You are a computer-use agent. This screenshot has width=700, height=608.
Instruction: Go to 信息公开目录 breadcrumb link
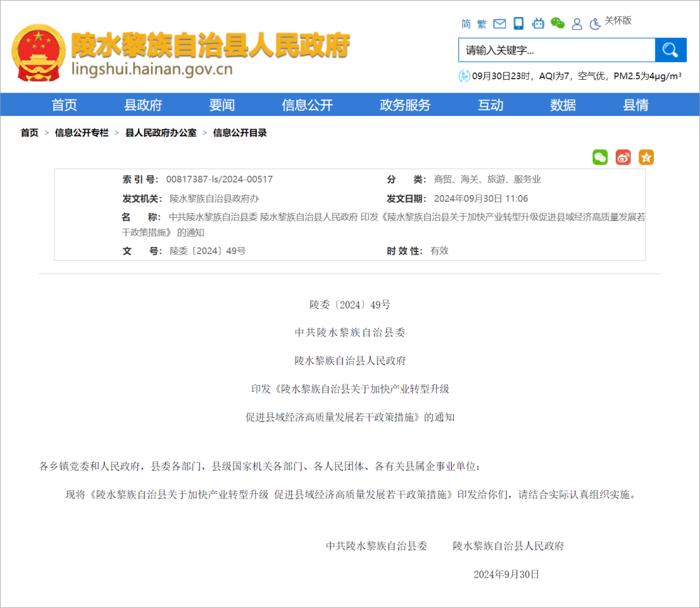click(240, 133)
